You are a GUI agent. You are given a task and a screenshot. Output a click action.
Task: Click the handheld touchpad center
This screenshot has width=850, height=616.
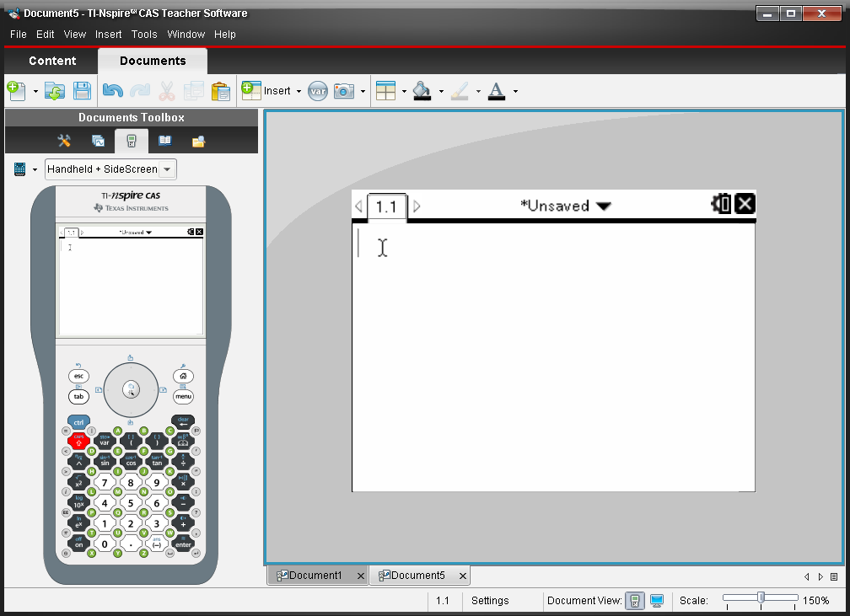pos(131,389)
